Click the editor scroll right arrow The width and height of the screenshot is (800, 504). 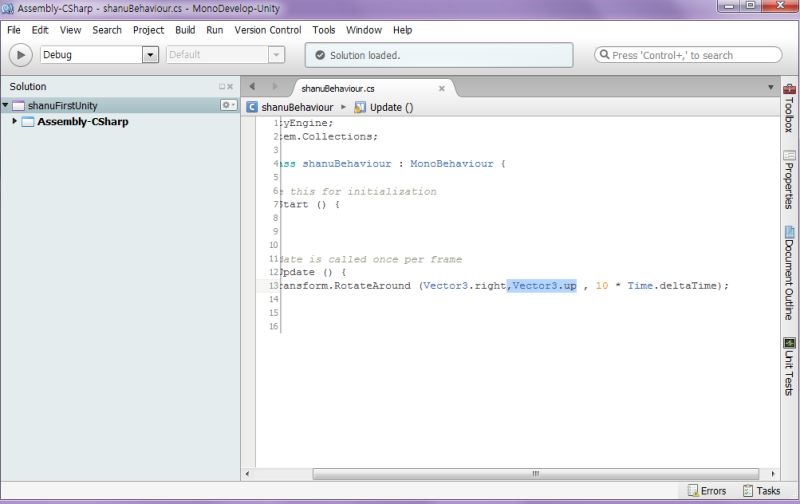(x=773, y=474)
